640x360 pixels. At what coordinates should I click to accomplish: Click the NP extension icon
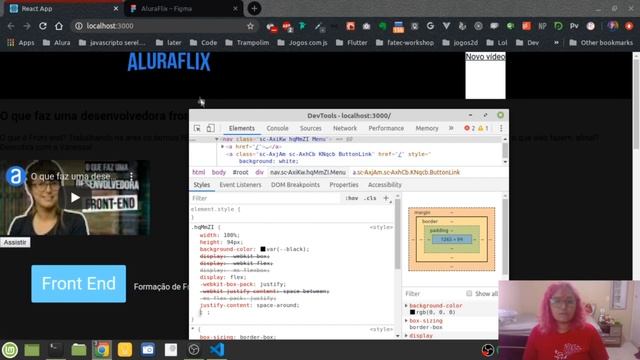point(542,26)
